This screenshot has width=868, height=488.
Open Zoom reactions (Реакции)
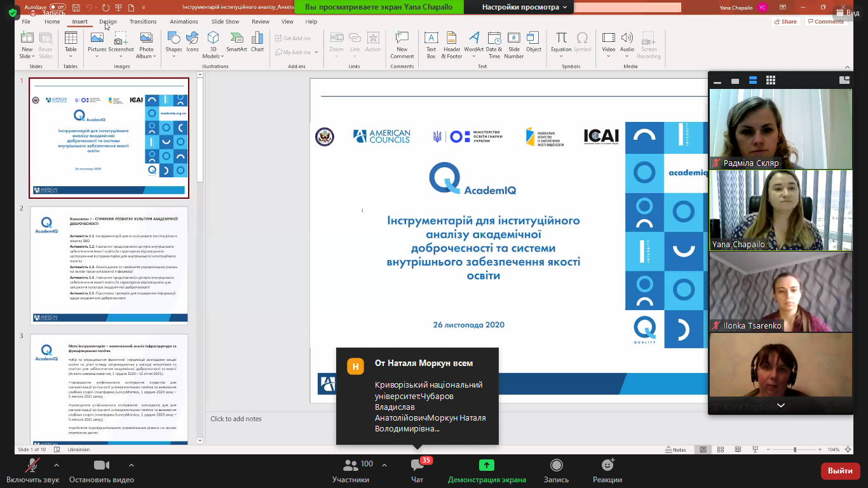(x=607, y=469)
